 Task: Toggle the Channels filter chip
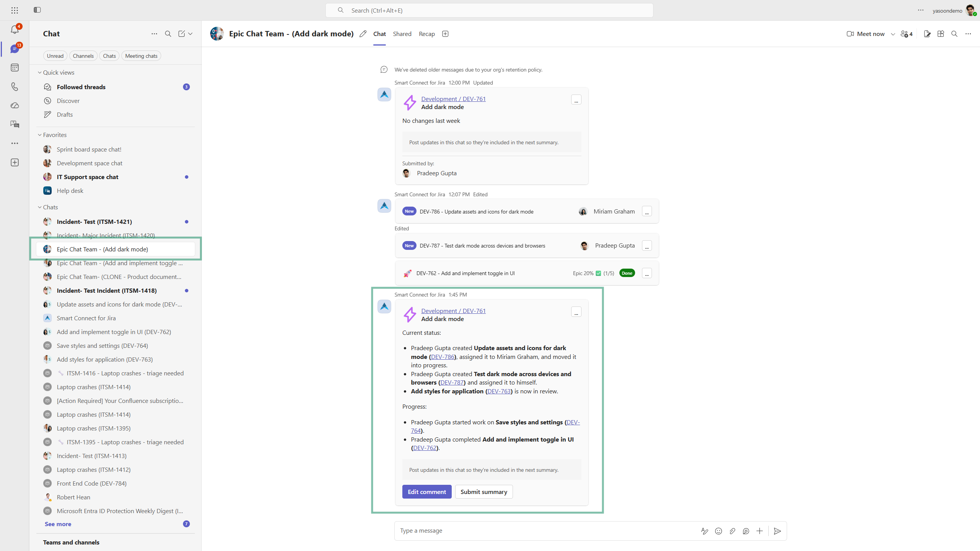click(x=83, y=56)
